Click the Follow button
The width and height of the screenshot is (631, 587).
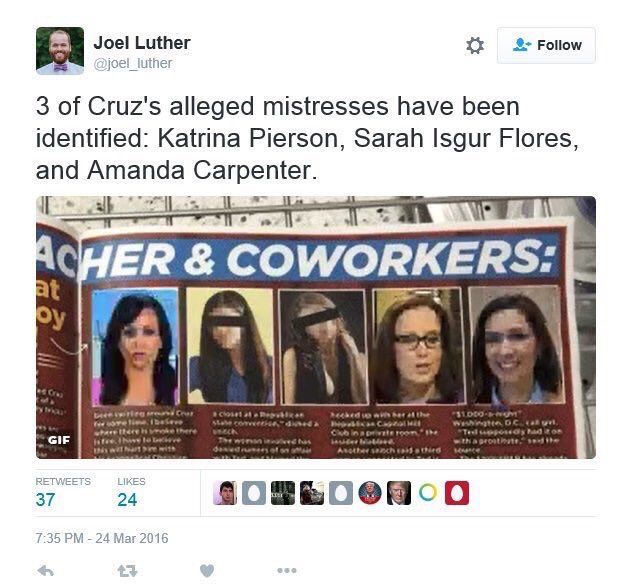point(546,45)
